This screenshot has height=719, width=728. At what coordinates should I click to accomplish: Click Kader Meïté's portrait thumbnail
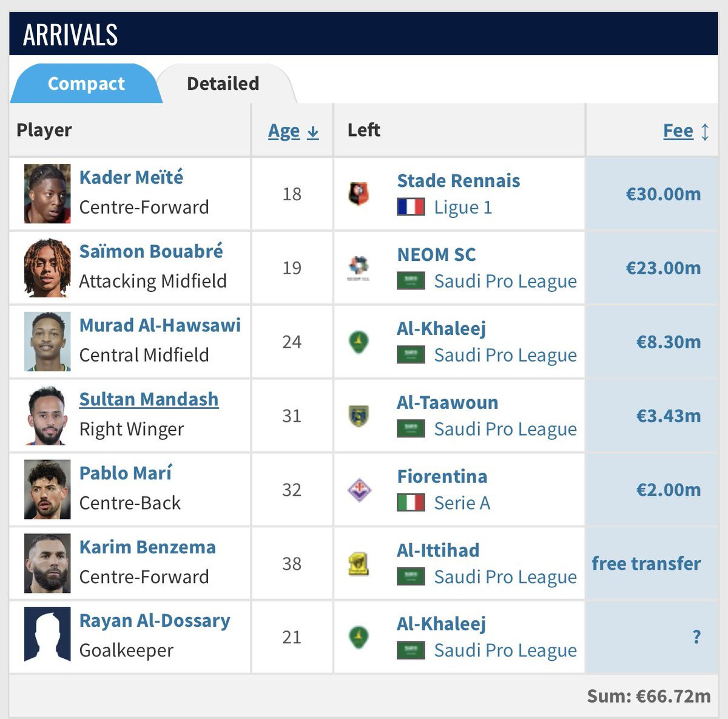(x=47, y=194)
